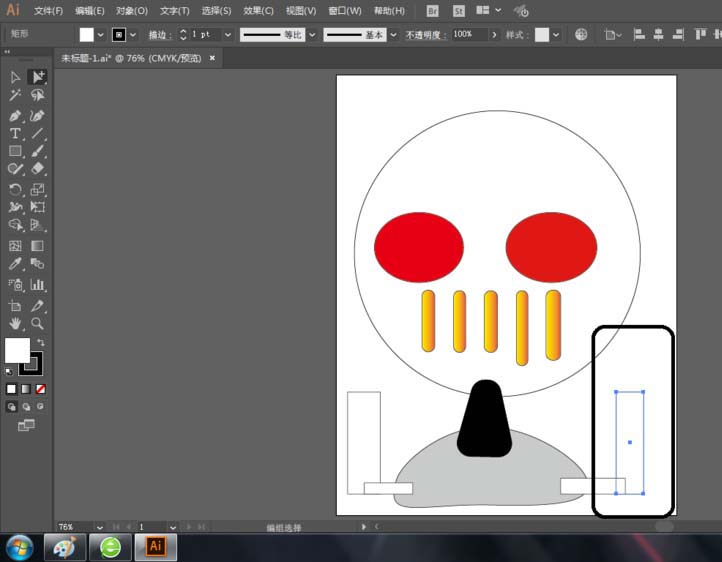Image resolution: width=722 pixels, height=562 pixels.
Task: Activate the Hand tool
Action: (x=15, y=323)
